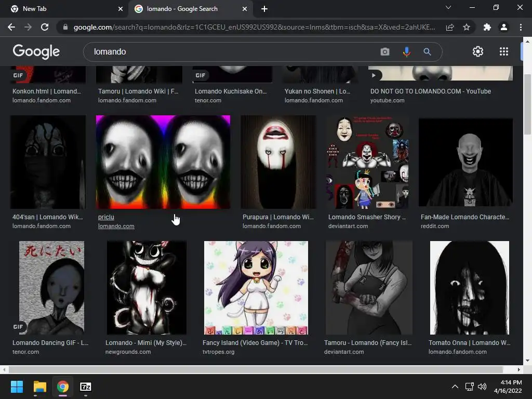The height and width of the screenshot is (399, 532).
Task: Reload the current page
Action: pyautogui.click(x=45, y=27)
